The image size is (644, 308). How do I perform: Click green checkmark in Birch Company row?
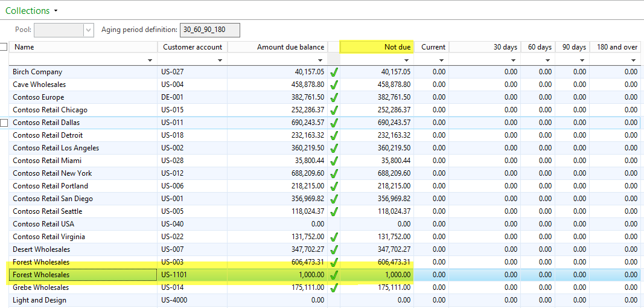[x=334, y=72]
